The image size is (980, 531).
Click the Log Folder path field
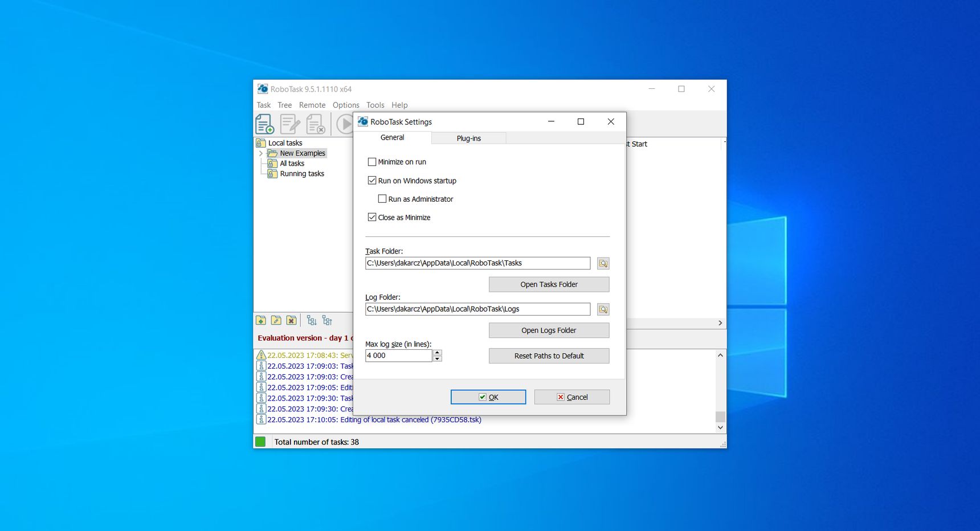[477, 309]
